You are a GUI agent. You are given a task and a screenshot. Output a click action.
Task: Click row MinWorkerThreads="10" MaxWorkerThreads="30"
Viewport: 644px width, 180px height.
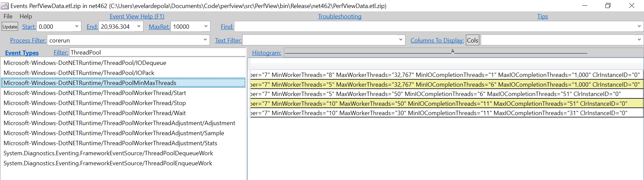(x=447, y=113)
